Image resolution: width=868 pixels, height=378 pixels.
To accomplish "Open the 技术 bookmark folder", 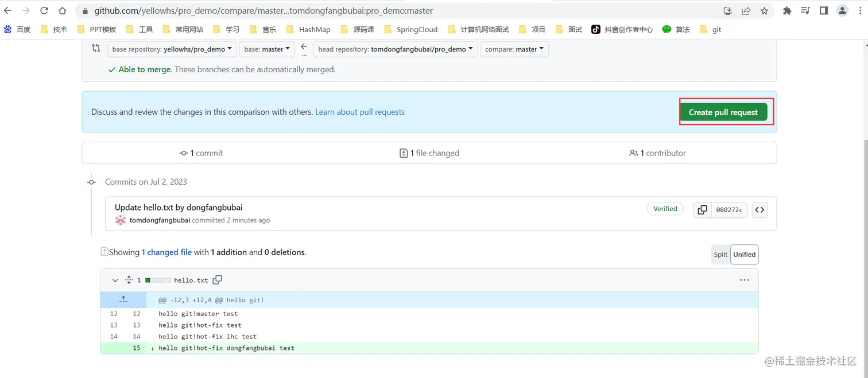I will (53, 29).
